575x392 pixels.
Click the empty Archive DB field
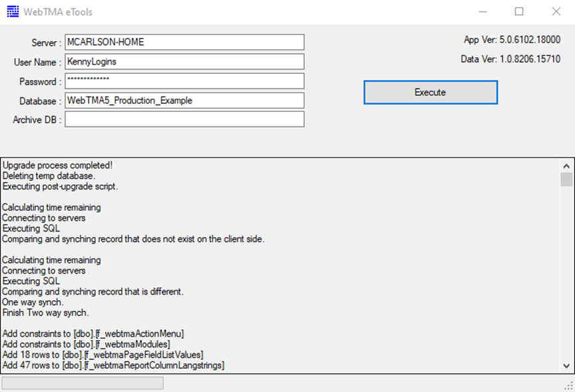pyautogui.click(x=183, y=119)
